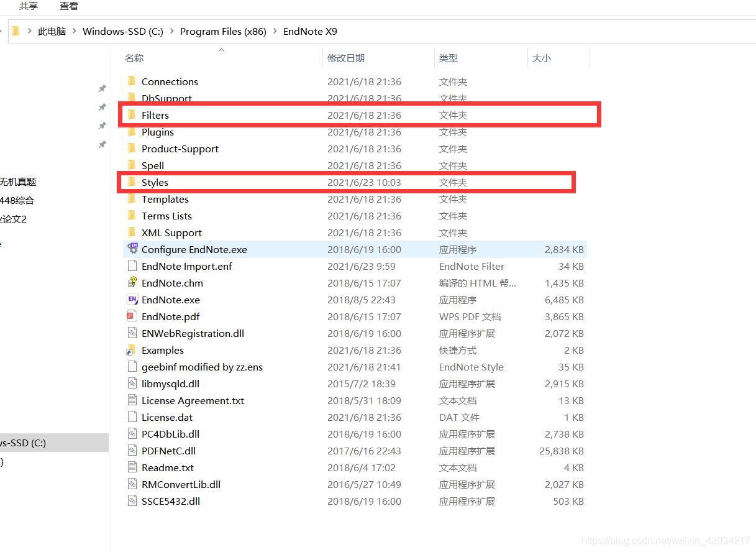
Task: Click the 2021/6/23 10:03 date of Styles
Action: [x=364, y=182]
